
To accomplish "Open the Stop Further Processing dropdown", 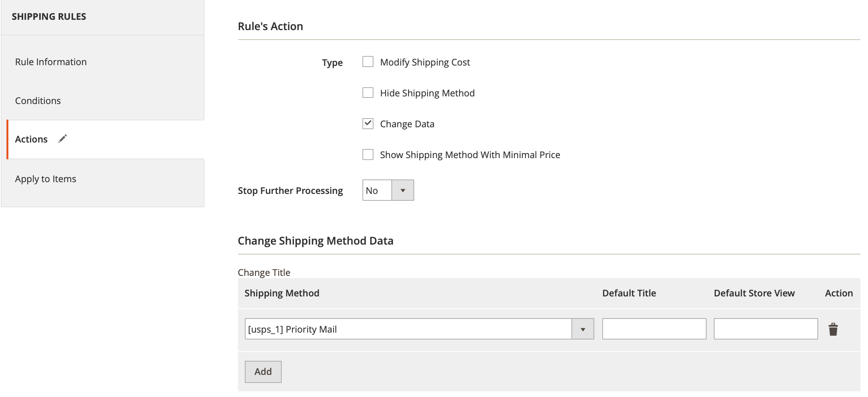I will click(x=388, y=190).
